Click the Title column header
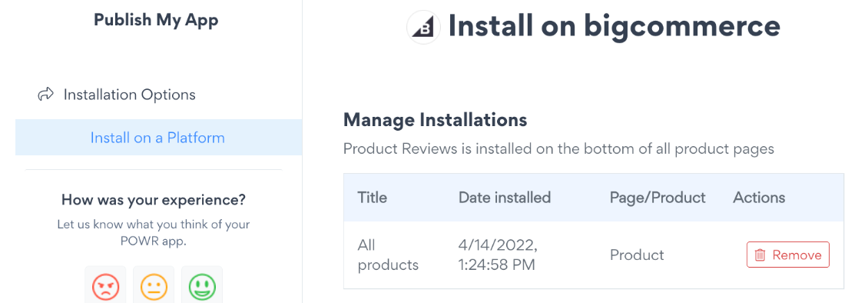The width and height of the screenshot is (868, 303). (373, 197)
